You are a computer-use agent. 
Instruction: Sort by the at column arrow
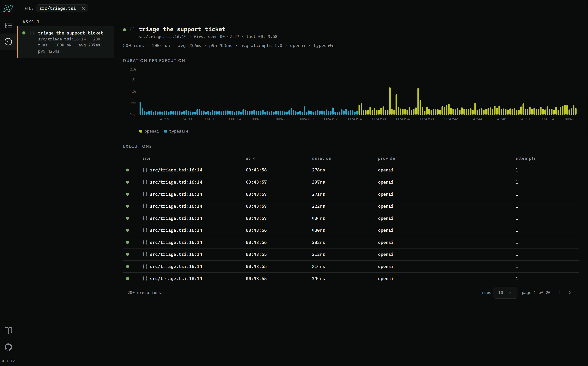point(254,158)
